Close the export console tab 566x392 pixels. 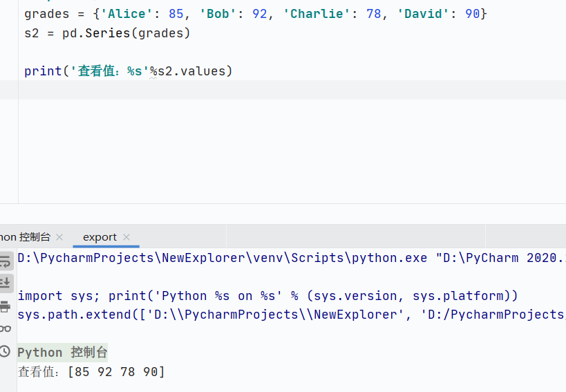tap(126, 237)
